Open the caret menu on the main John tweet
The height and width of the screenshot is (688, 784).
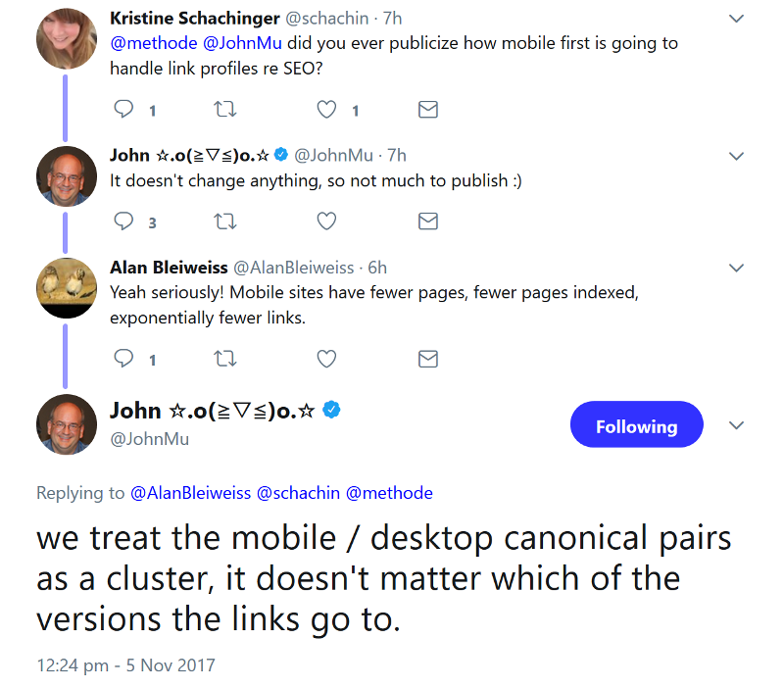pos(736,424)
